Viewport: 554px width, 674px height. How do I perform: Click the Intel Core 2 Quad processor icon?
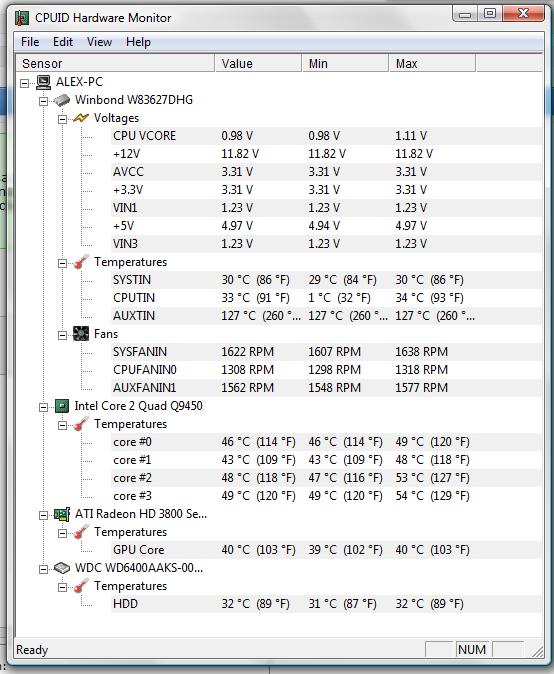[x=62, y=406]
